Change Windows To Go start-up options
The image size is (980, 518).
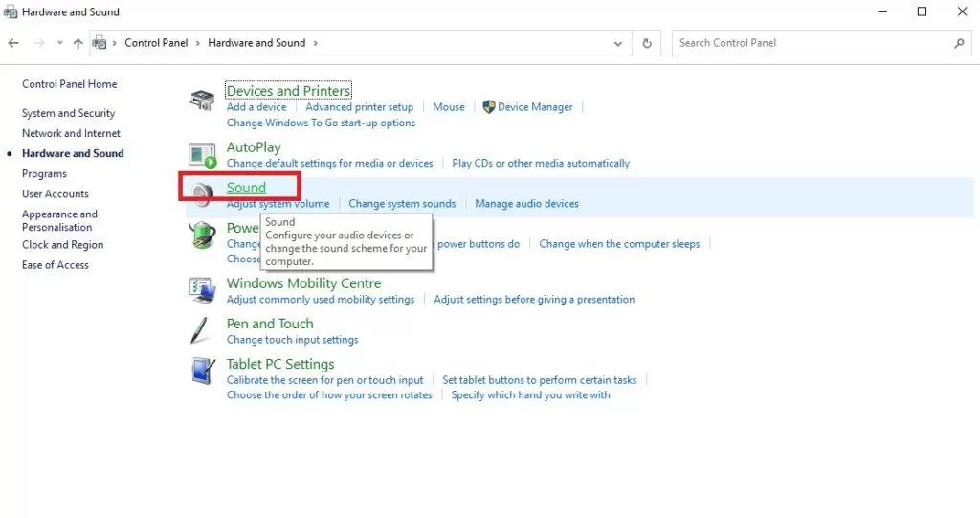point(321,123)
